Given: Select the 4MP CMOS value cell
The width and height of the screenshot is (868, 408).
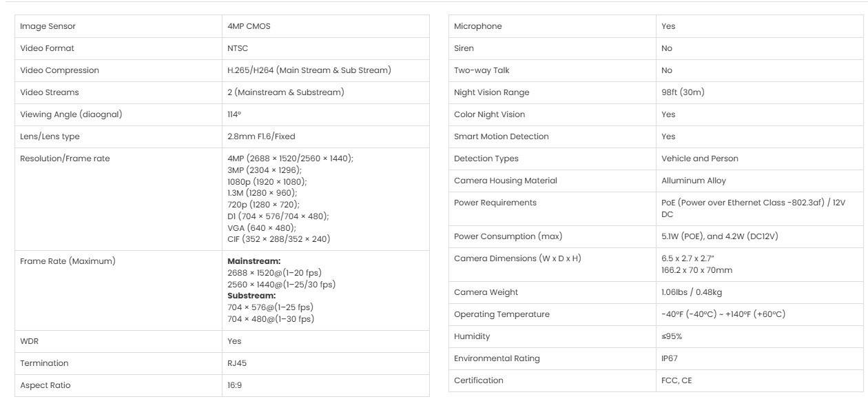Looking at the screenshot, I should (249, 26).
